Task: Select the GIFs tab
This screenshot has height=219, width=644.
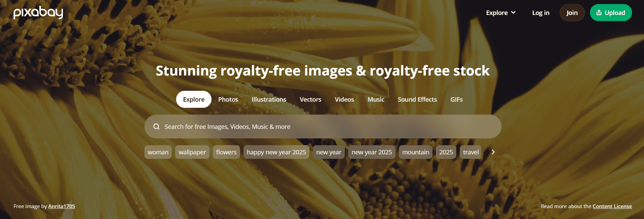Action: tap(457, 99)
